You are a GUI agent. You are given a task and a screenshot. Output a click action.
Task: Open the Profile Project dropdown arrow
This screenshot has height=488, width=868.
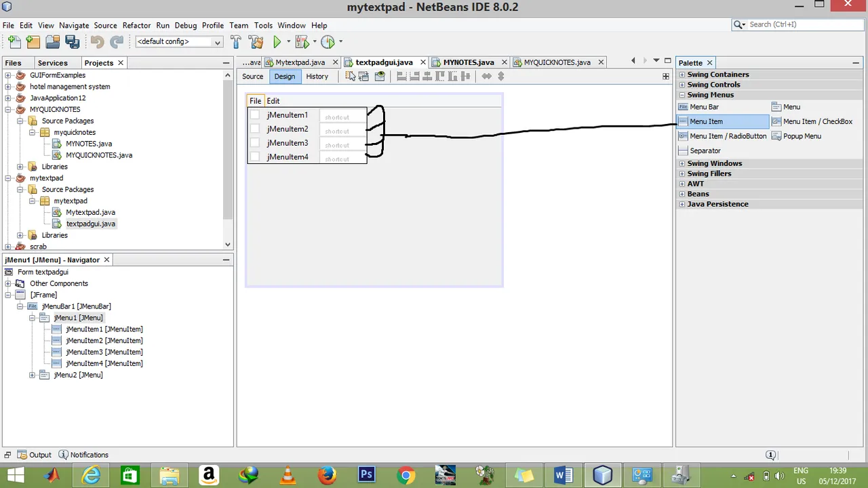click(x=340, y=42)
